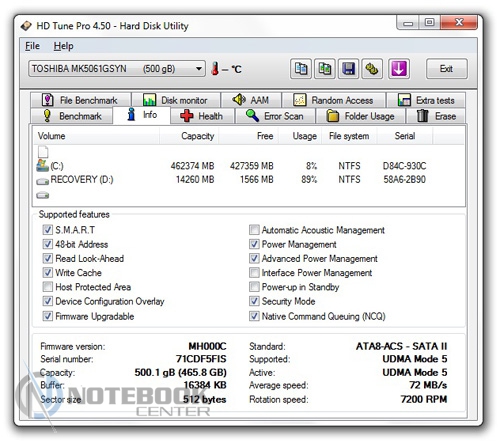Viewport: 500px width, 443px height.
Task: Open the File Benchmark tab
Action: tap(80, 100)
